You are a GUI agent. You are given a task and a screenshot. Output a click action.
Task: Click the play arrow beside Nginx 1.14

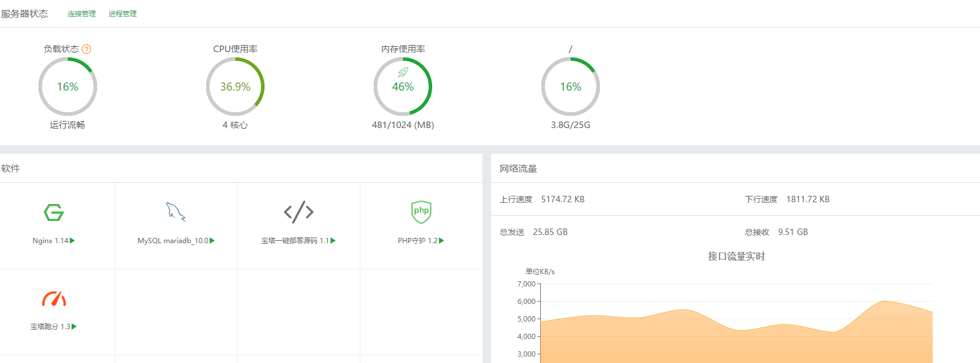click(72, 241)
